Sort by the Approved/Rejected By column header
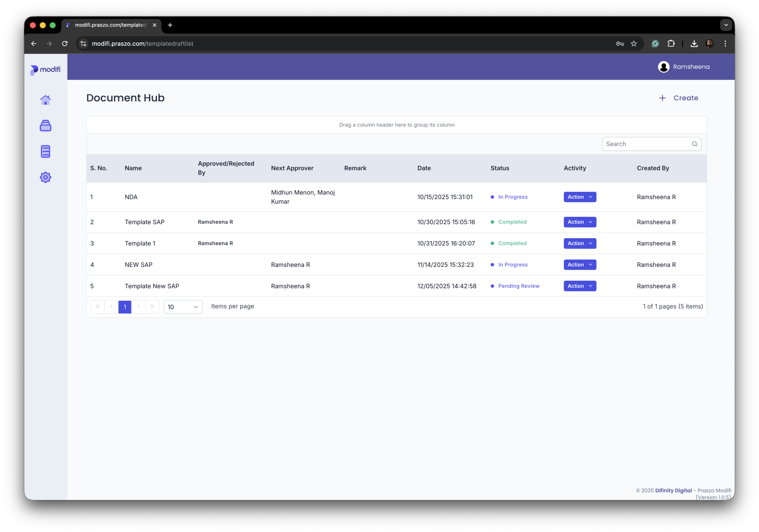Viewport: 759px width, 532px height. click(x=226, y=168)
